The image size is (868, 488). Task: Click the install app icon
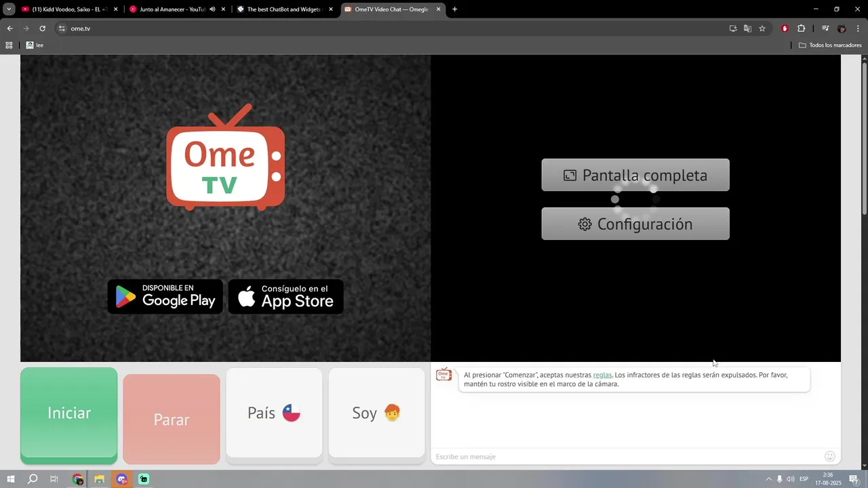point(733,28)
